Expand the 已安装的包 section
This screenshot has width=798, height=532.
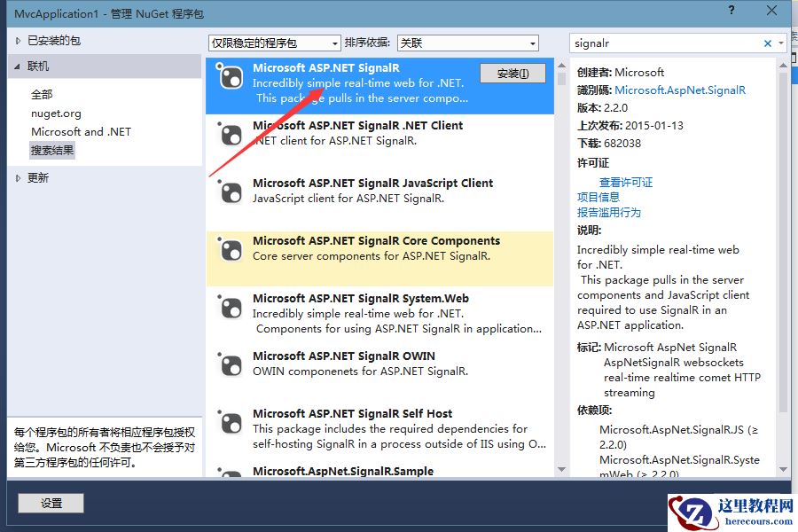pyautogui.click(x=49, y=39)
